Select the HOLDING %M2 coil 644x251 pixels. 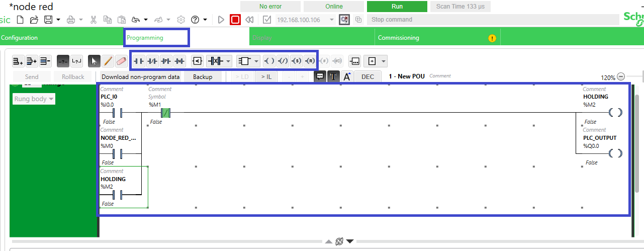(615, 113)
